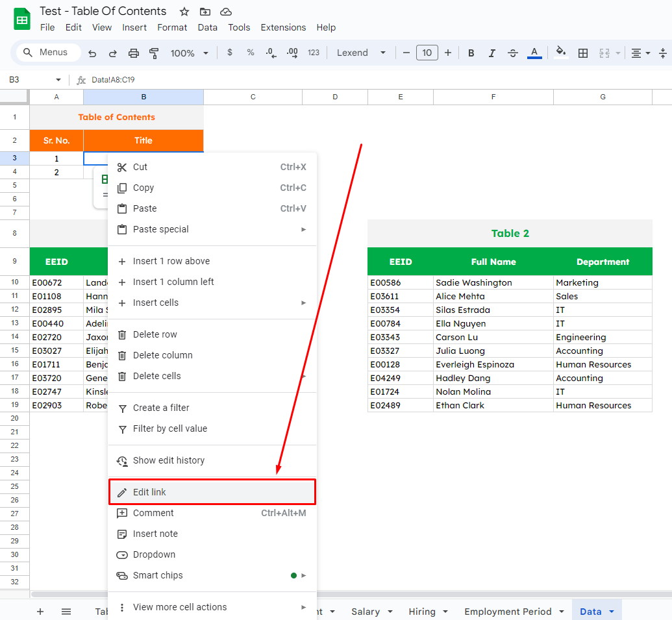Open the Tools menu
The image size is (672, 620).
239,27
